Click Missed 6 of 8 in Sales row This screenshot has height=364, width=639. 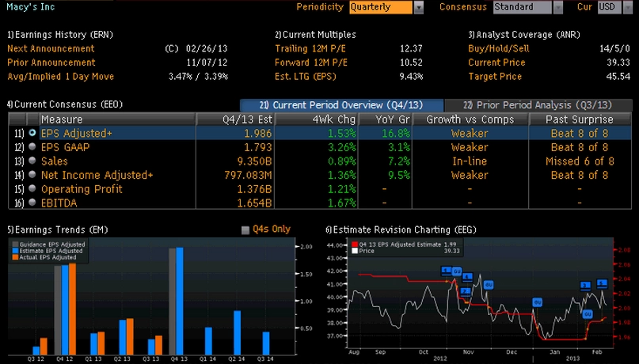[580, 161]
